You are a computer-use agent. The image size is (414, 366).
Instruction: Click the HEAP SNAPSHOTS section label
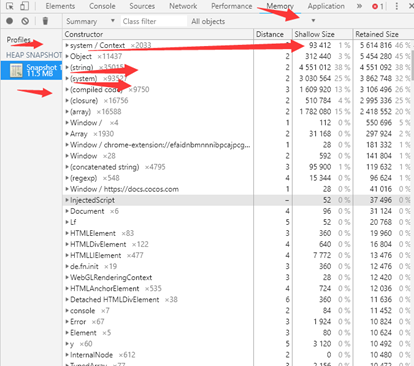point(34,55)
